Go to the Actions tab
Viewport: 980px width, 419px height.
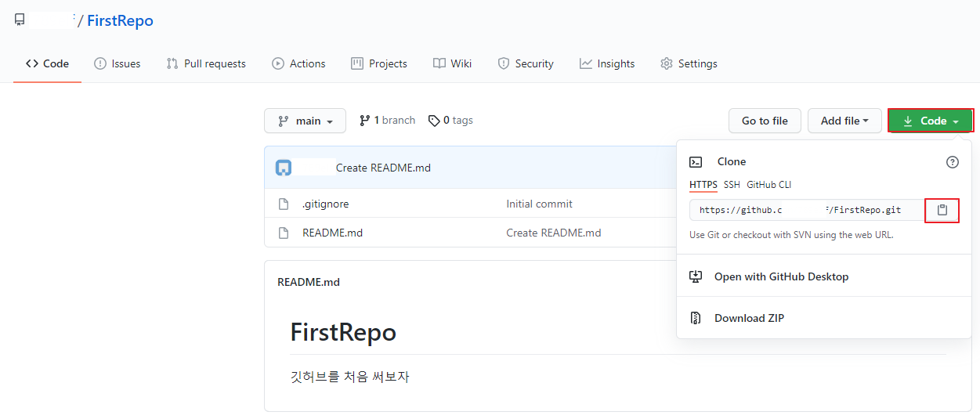(298, 63)
